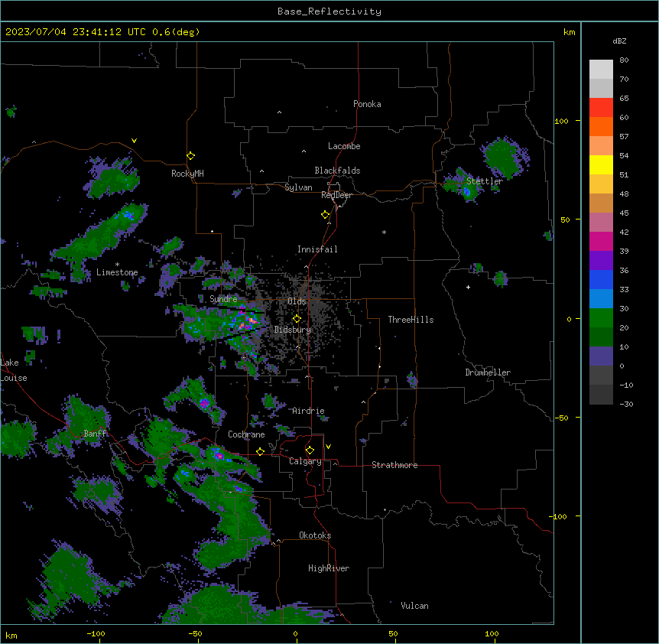Click the yellow diamond marker above the Calgary label
The height and width of the screenshot is (644, 659).
310,450
